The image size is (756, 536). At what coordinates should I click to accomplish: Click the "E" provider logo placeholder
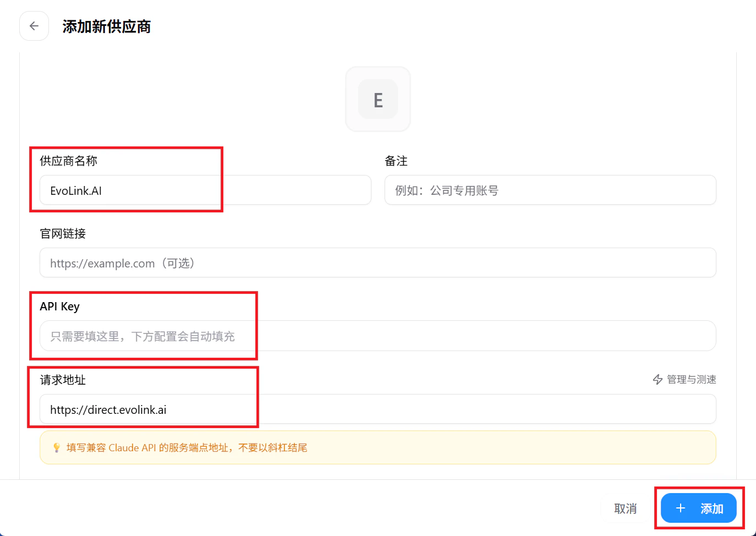pyautogui.click(x=377, y=99)
